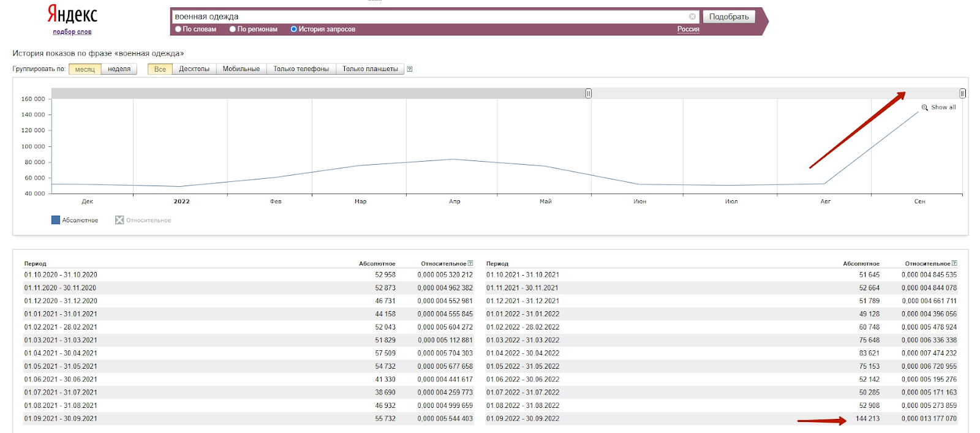Open the Россия region selector
The image size is (980, 433).
point(688,29)
